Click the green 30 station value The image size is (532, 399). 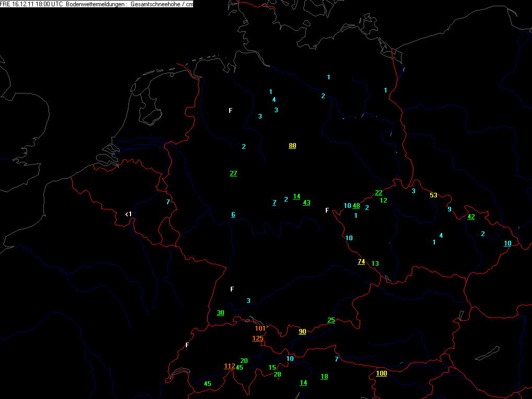coord(220,312)
